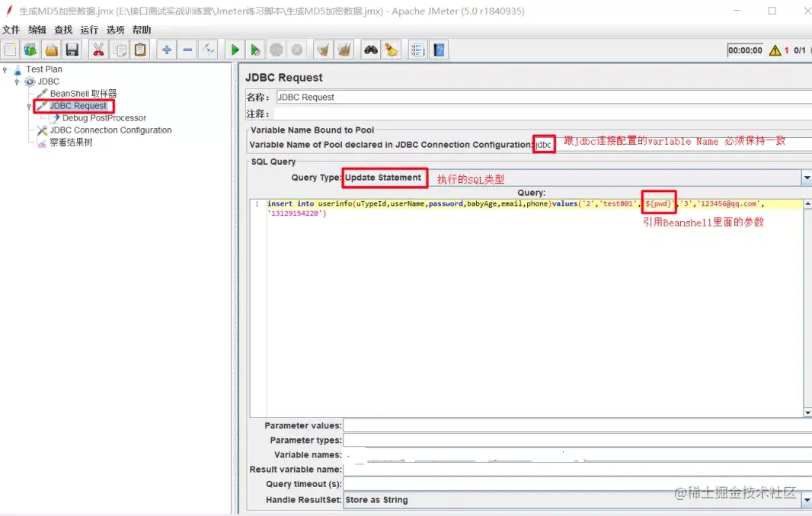Click the Query timeout (s) field
The image size is (812, 516).
[x=577, y=483]
